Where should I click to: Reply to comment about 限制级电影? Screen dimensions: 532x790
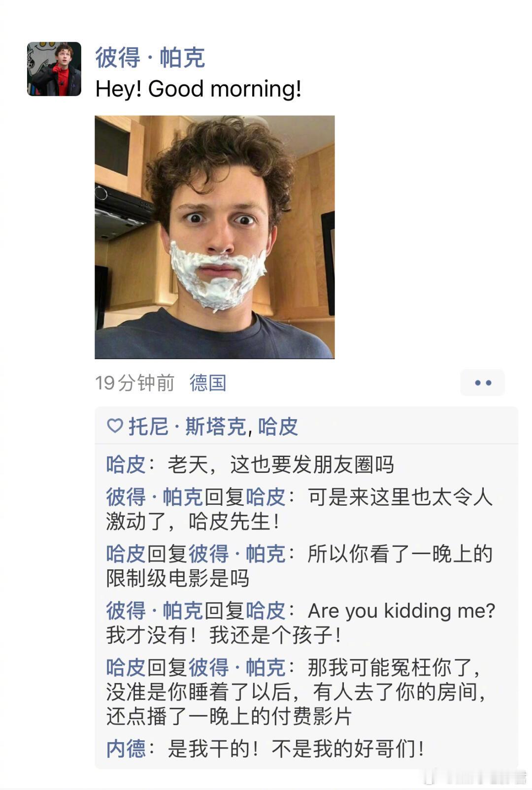pyautogui.click(x=299, y=566)
